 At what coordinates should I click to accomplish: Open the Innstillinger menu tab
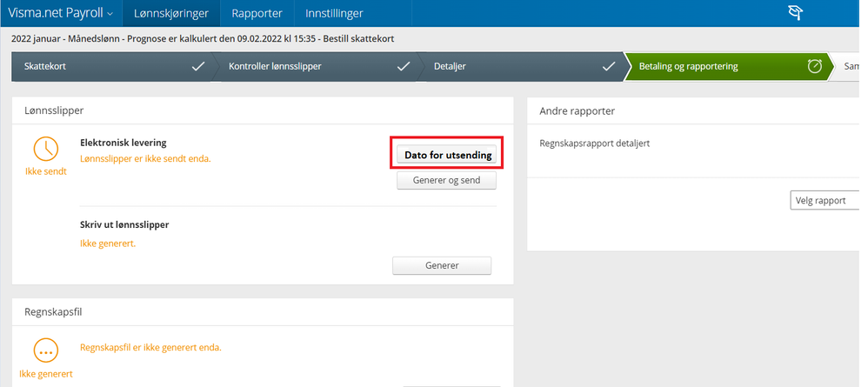334,13
